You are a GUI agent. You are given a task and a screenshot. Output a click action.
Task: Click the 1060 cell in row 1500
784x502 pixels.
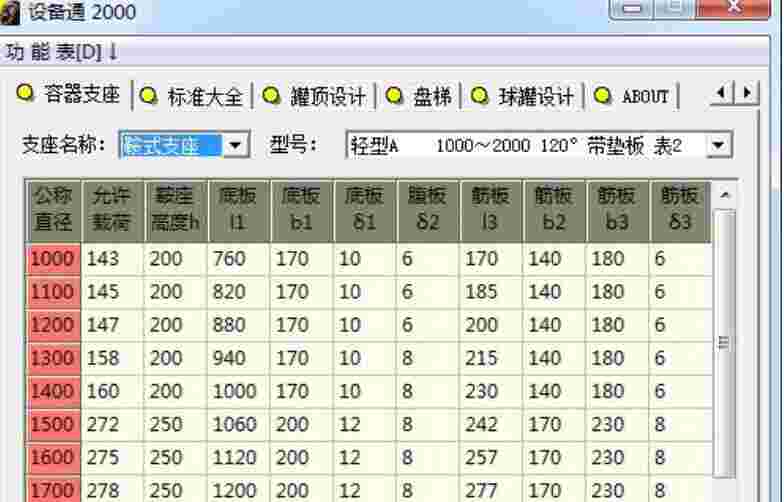(x=238, y=424)
